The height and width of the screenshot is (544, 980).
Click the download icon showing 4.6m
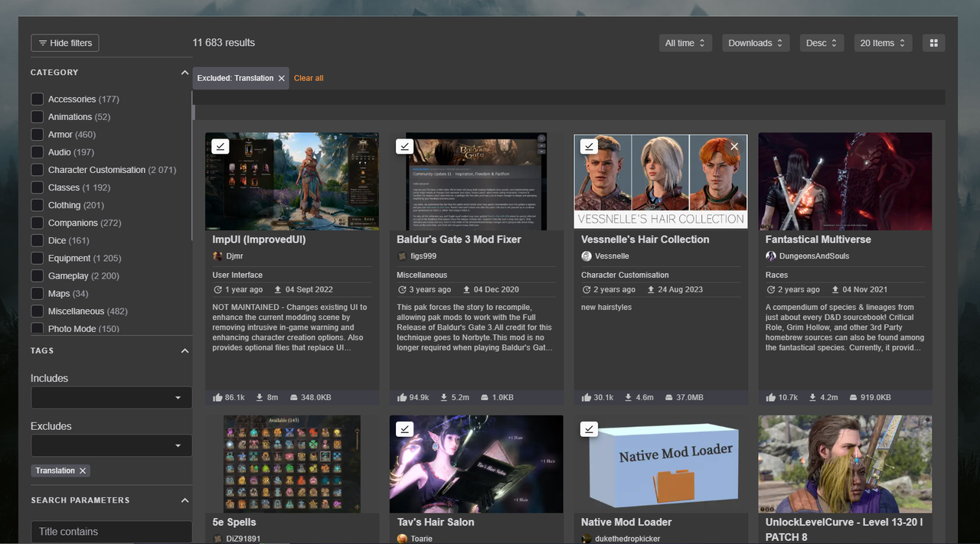tap(629, 397)
